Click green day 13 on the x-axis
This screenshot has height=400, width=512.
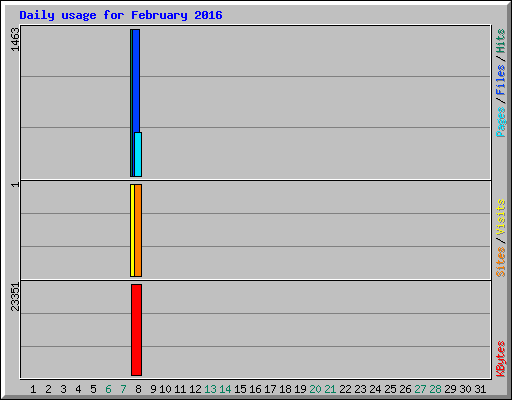[210, 389]
